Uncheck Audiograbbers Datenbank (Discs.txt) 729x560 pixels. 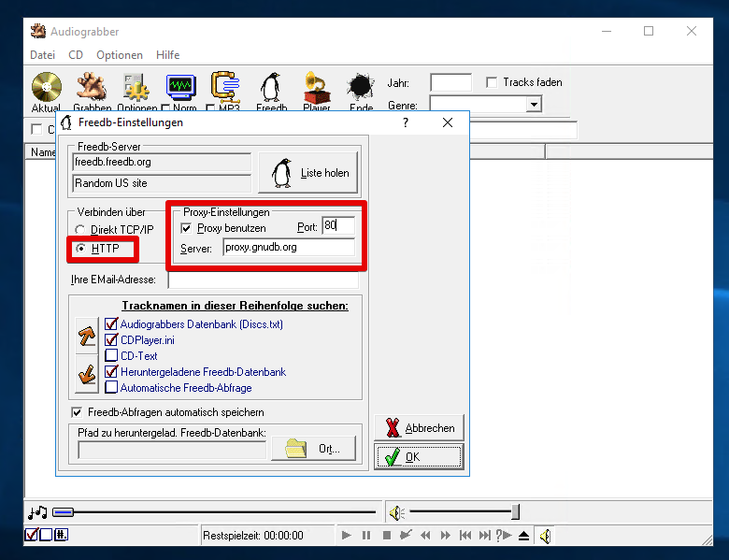(x=111, y=323)
